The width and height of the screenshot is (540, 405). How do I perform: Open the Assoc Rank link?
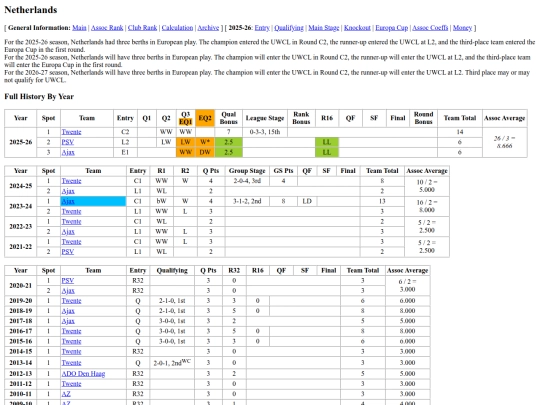[x=107, y=28]
